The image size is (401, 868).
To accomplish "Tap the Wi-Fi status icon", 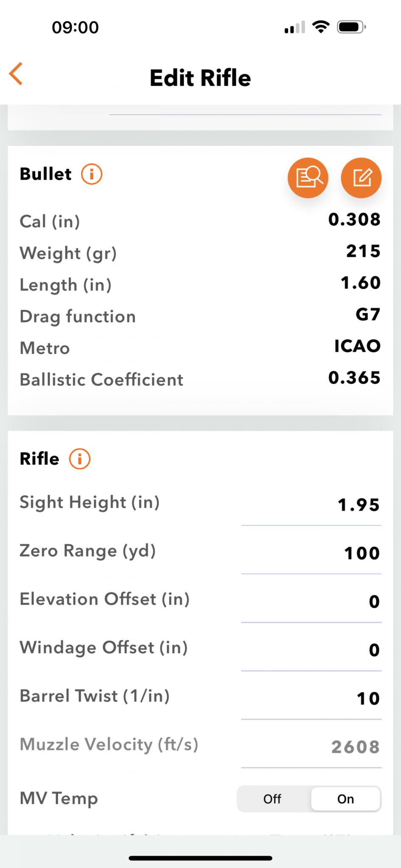I will 321,27.
